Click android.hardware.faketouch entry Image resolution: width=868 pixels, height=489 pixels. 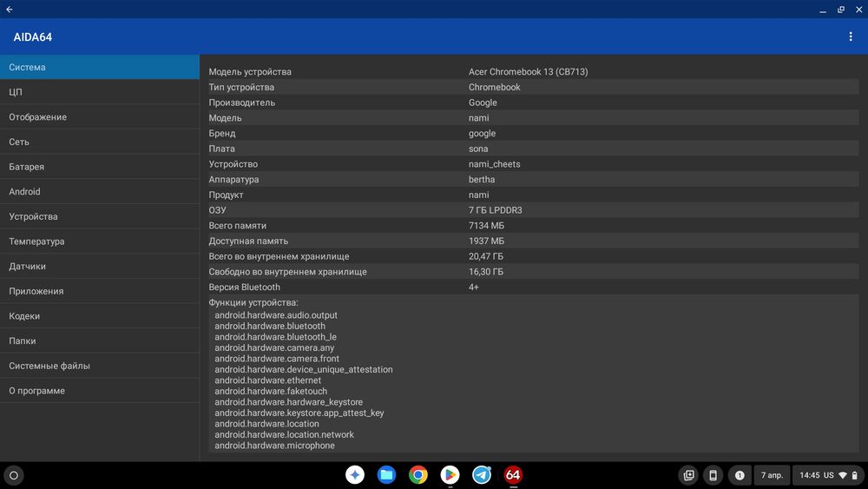pyautogui.click(x=271, y=391)
